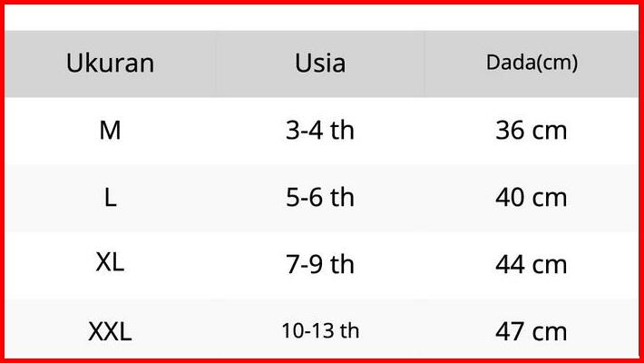
Task: Pick the 40 cm chest value
Action: [532, 198]
